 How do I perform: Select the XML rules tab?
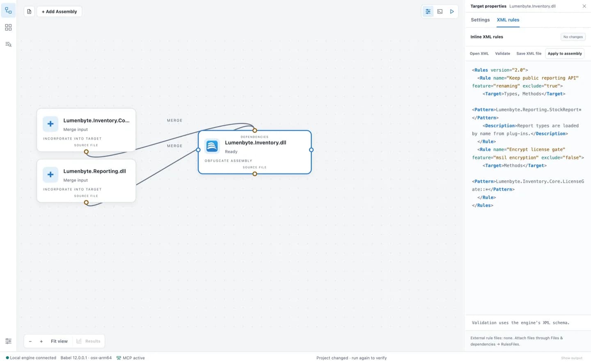point(508,20)
